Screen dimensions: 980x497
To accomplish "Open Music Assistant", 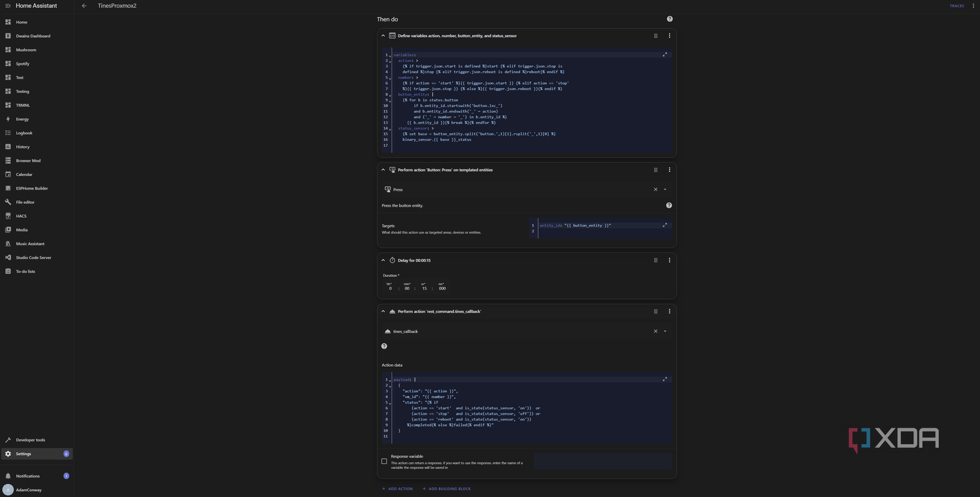I will [x=37, y=244].
